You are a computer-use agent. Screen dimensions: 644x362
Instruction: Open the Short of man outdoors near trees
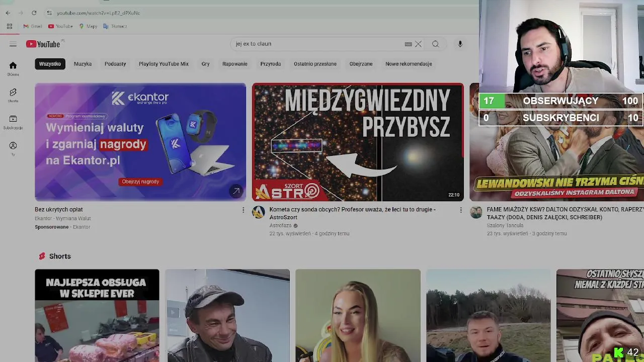pos(488,316)
